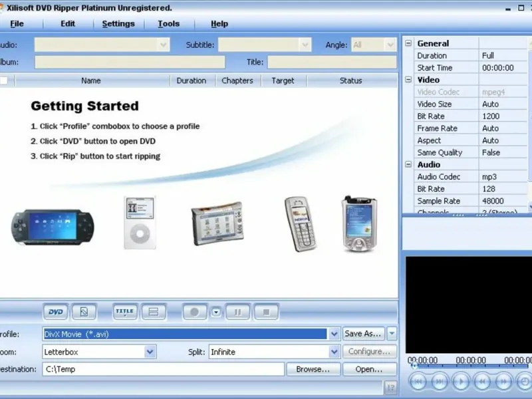Click the DVD button to open a disc
This screenshot has width=532, height=399.
(55, 312)
